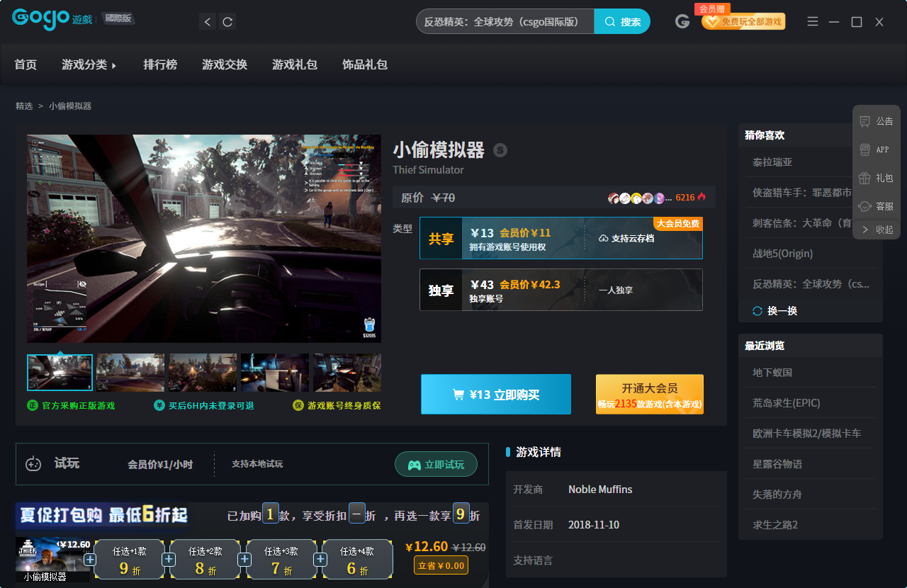Select the 独享 exclusive account option
This screenshot has width=907, height=588.
(560, 290)
